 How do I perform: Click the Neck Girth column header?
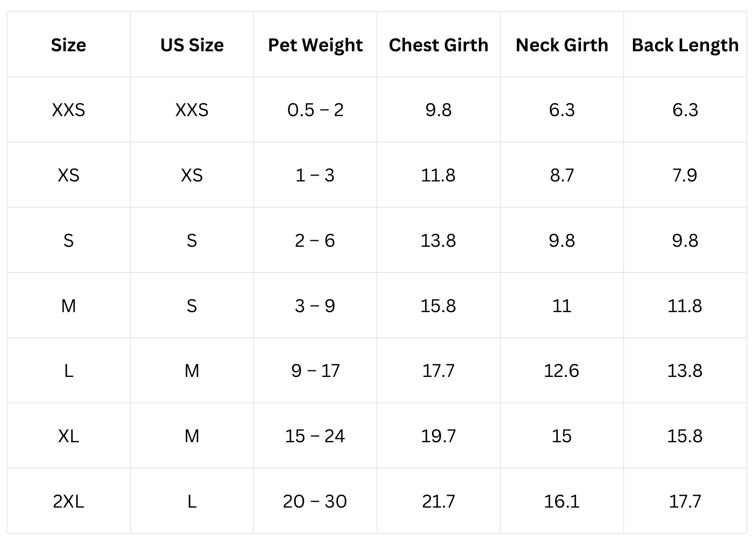tap(562, 45)
